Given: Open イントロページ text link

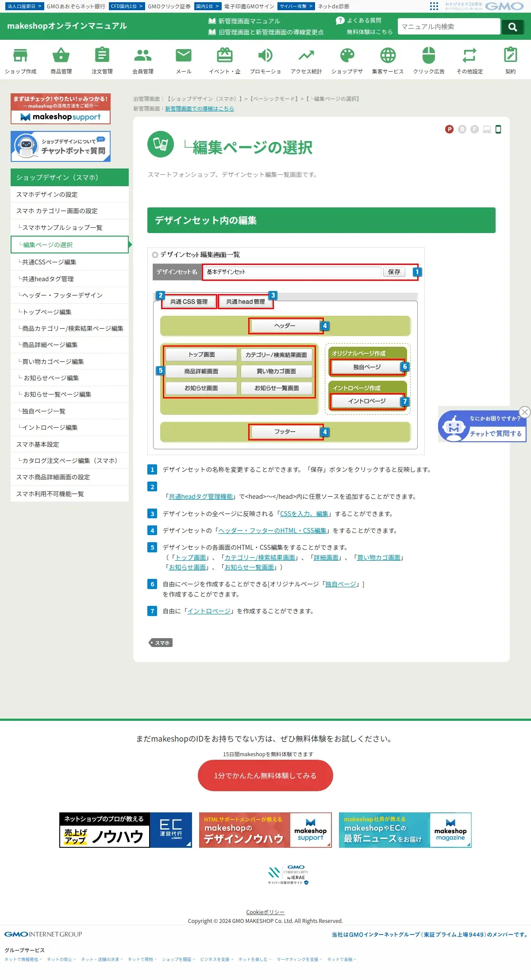Looking at the screenshot, I should coord(209,611).
